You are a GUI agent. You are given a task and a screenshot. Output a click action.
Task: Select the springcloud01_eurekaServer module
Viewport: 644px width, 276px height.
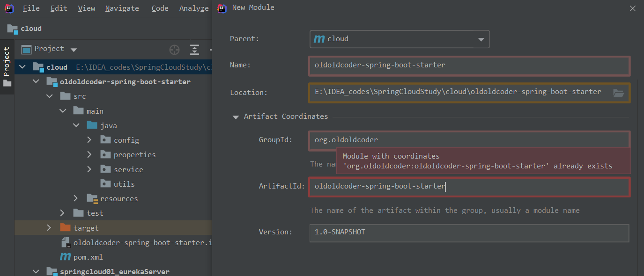[114, 271]
